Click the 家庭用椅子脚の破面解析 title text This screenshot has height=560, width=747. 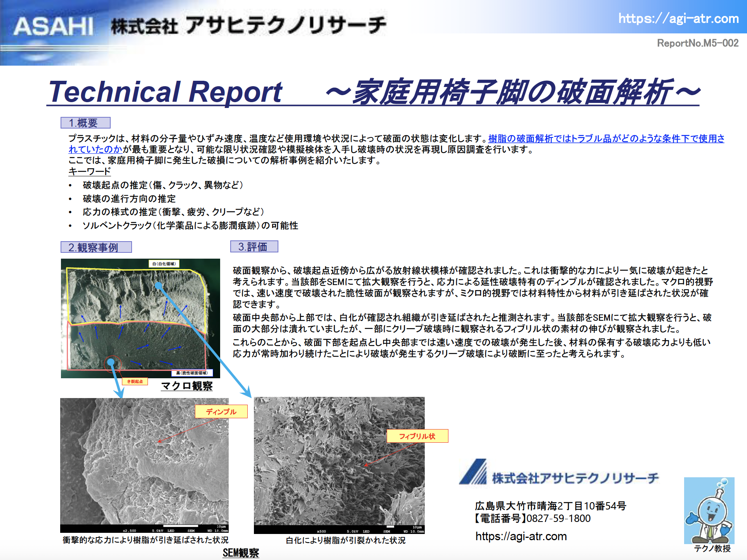(x=512, y=92)
